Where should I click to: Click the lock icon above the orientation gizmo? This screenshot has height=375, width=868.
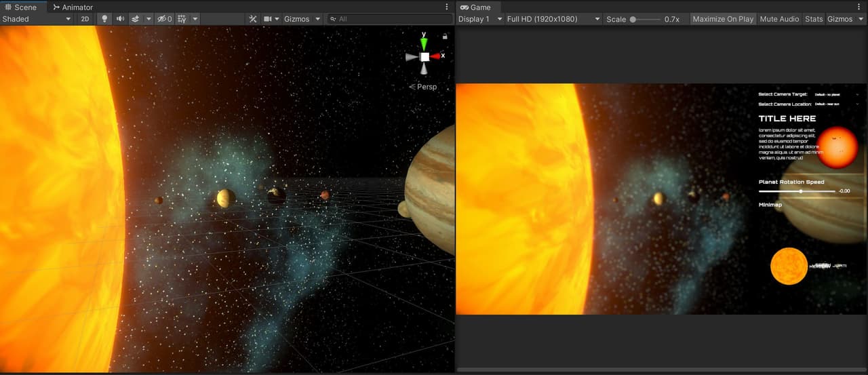445,36
